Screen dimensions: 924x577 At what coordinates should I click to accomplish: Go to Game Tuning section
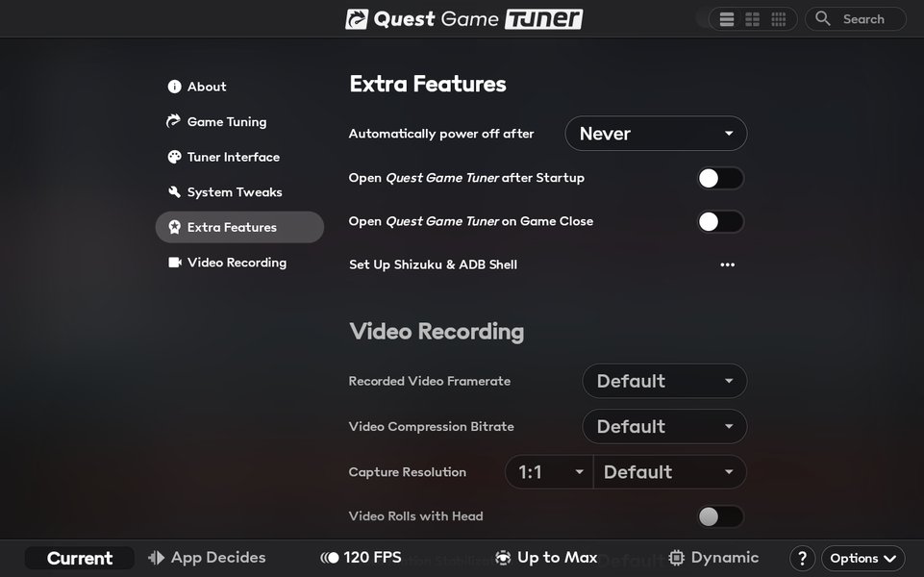tap(239, 121)
